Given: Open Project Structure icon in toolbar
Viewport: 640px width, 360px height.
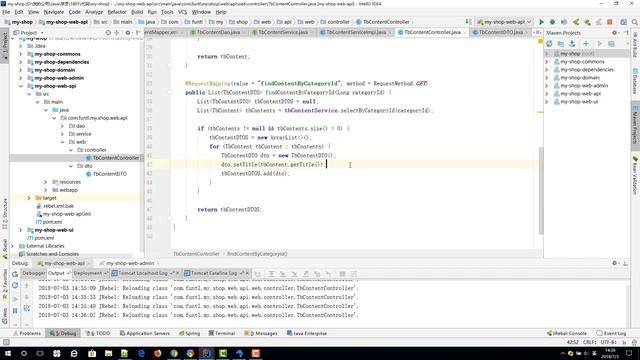Looking at the screenshot, I should pyautogui.click(x=623, y=22).
